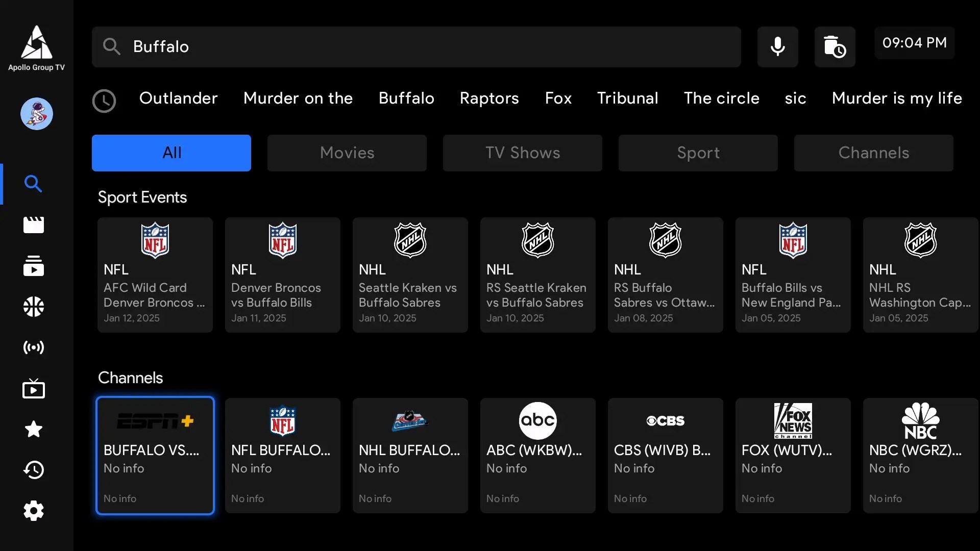Open RS Seattle Kraken vs Buffalo Sabres

pyautogui.click(x=538, y=275)
